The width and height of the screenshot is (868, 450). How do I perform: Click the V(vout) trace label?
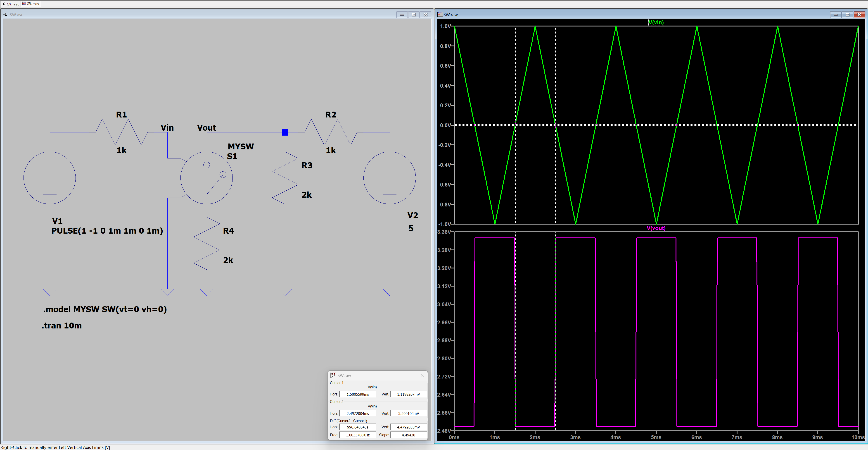click(x=656, y=228)
